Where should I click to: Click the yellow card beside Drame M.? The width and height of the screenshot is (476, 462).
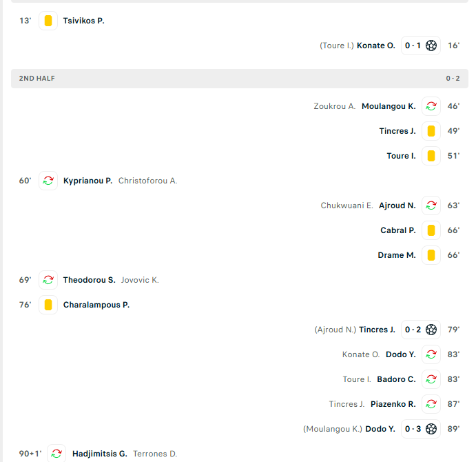[x=431, y=255]
